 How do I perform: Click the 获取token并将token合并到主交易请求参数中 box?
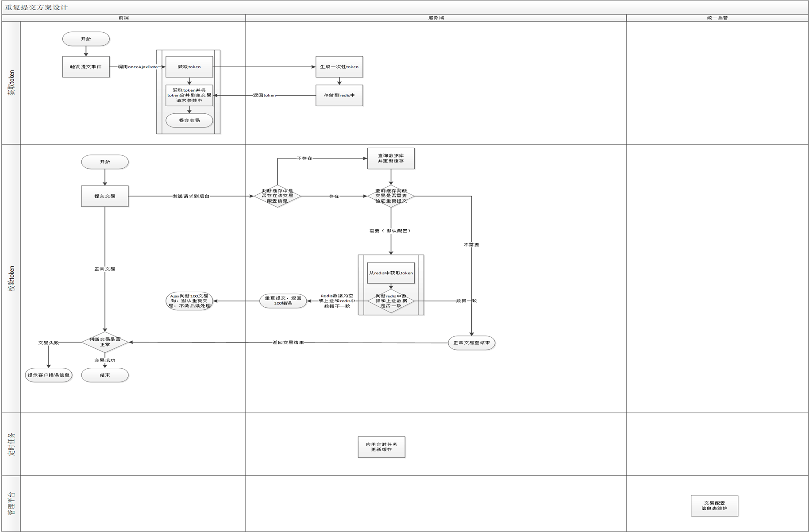[189, 96]
